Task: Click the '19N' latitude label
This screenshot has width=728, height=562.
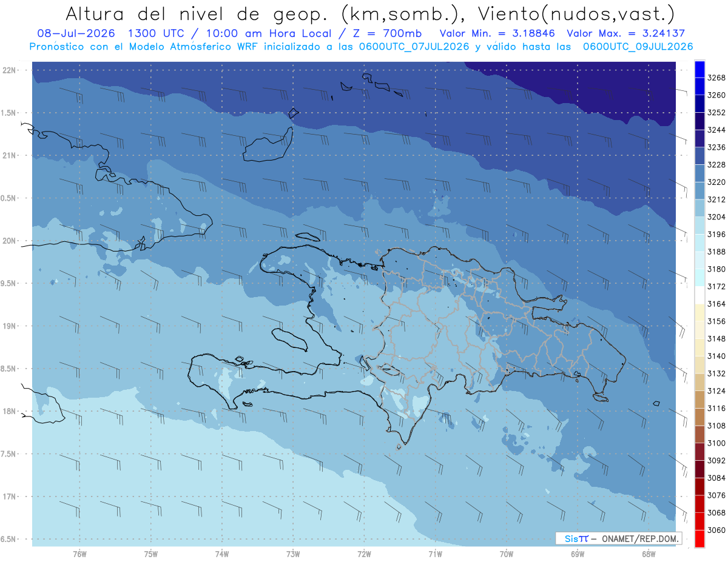Action: tap(10, 326)
